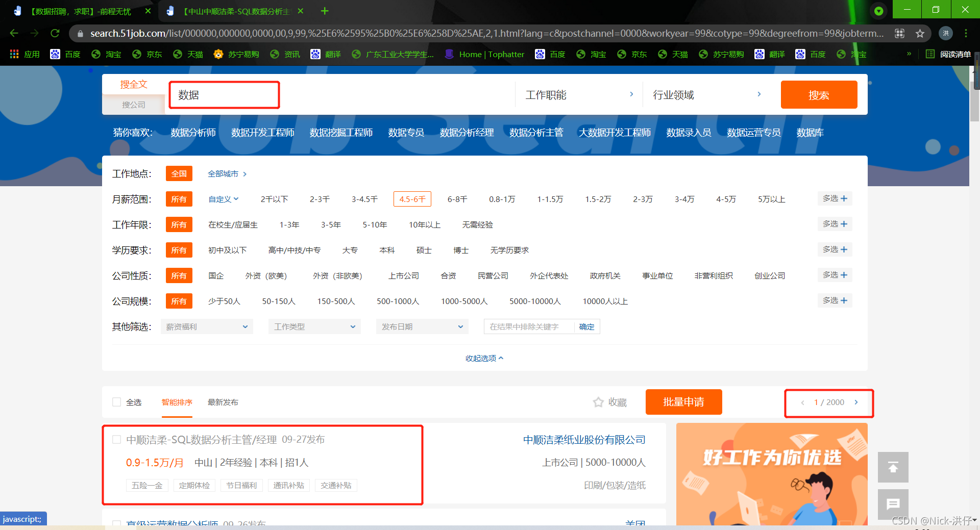Reload the page with refresh icon
The height and width of the screenshot is (530, 980).
click(x=55, y=33)
